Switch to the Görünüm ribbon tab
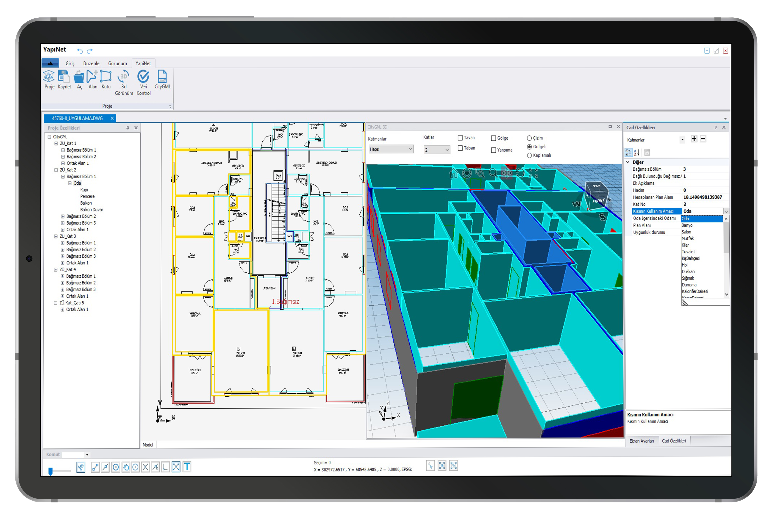 click(117, 64)
